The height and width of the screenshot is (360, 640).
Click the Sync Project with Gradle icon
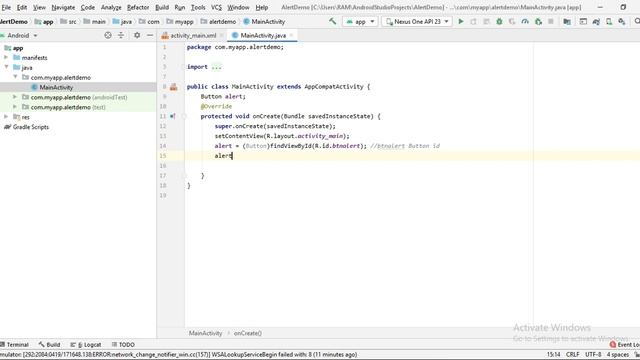596,22
